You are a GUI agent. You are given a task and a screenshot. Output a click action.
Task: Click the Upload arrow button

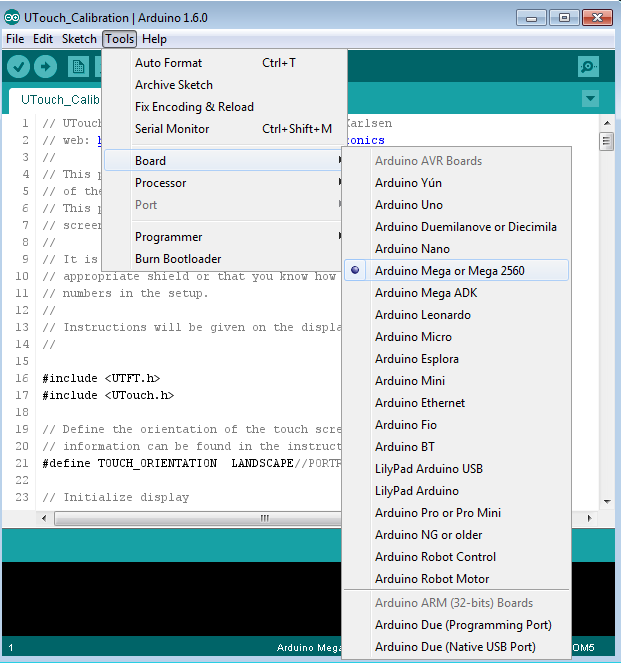pos(45,67)
